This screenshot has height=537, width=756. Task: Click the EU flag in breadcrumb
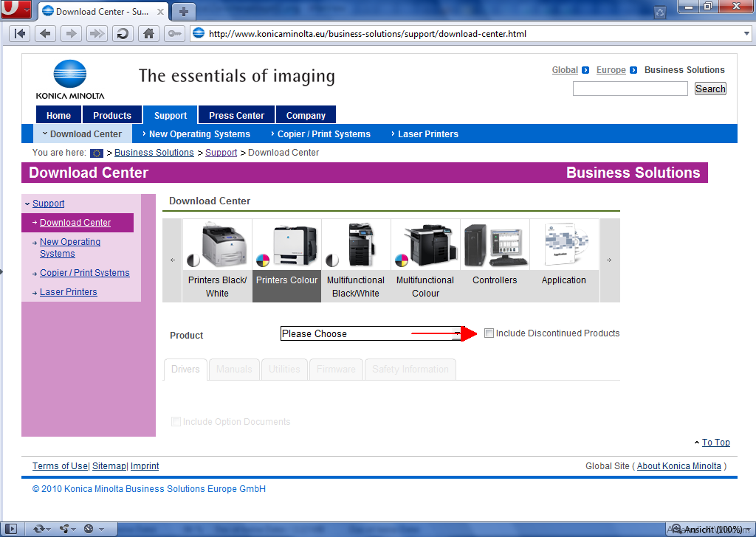(97, 153)
